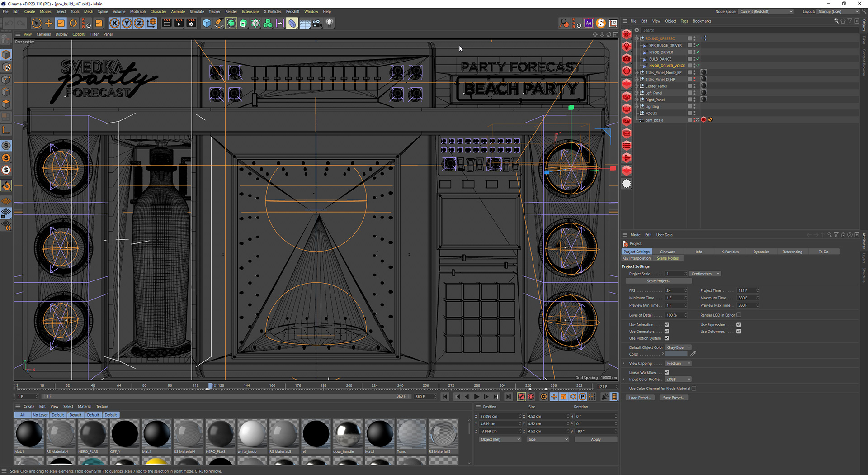Screen dimensions: 868x475
Task: Open the Default Object Color dropdown
Action: (678, 347)
